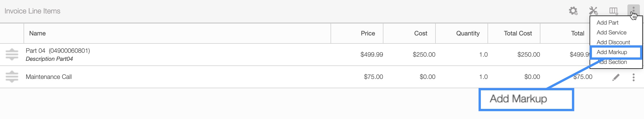The image size is (644, 119).
Task: Open the Maintenance Call row options menu
Action: 633,77
